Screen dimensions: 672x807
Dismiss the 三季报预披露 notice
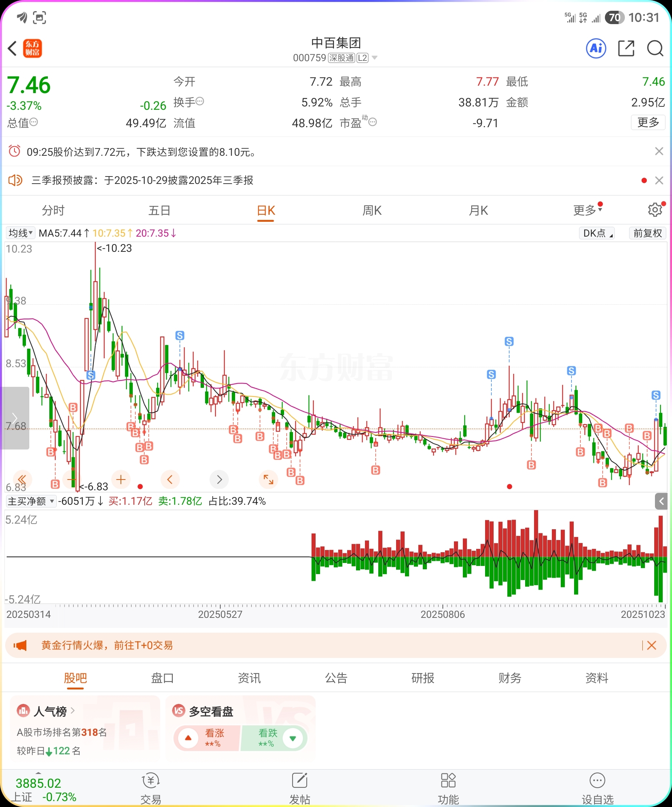[x=659, y=181]
